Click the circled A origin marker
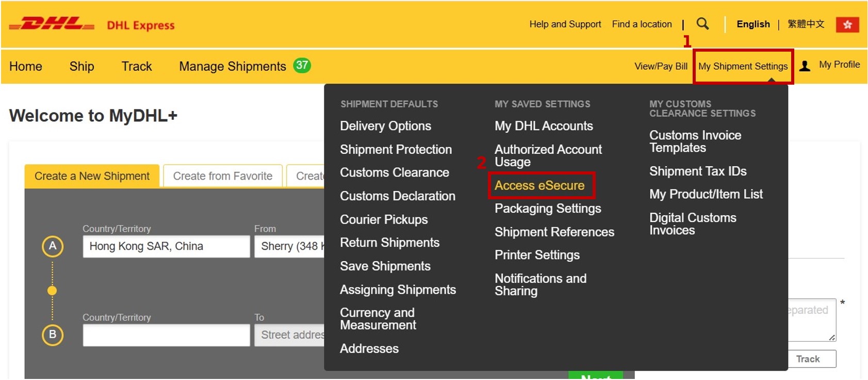The height and width of the screenshot is (380, 868). click(53, 246)
